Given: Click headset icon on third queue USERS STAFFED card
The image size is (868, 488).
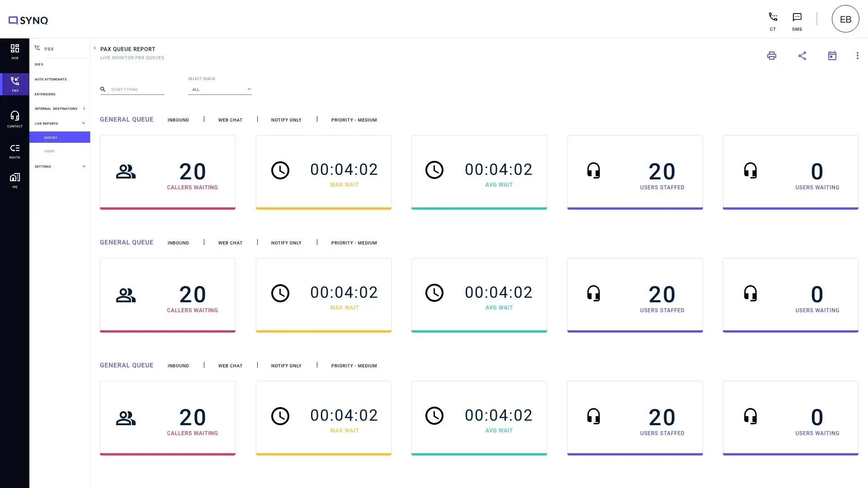Looking at the screenshot, I should [594, 416].
